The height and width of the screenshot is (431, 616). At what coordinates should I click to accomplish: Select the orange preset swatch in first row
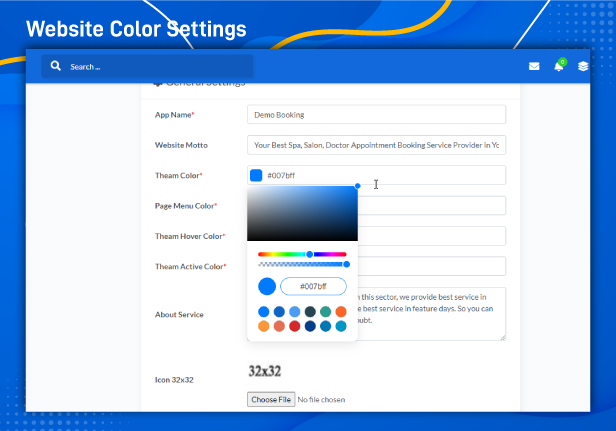(x=341, y=312)
